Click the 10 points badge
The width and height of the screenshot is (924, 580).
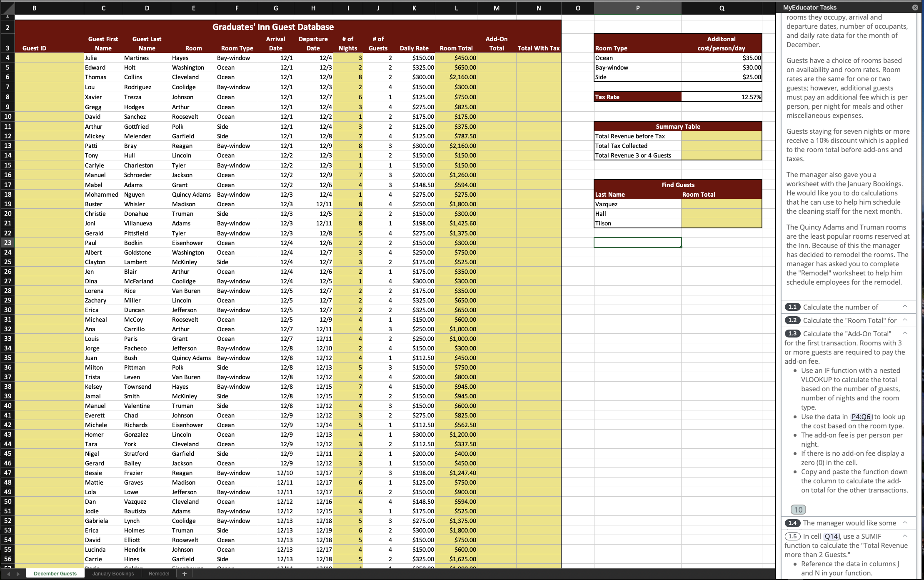coord(798,510)
